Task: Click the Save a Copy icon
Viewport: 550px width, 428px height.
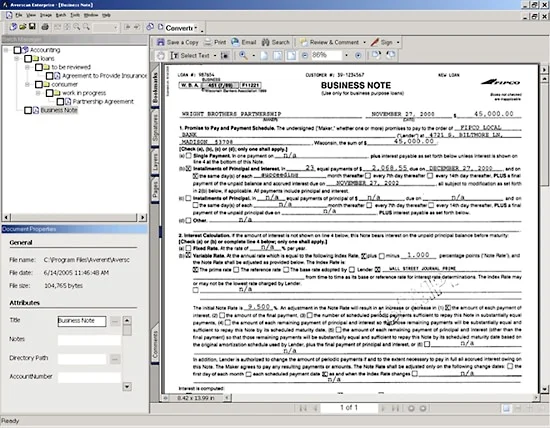Action: [x=161, y=42]
